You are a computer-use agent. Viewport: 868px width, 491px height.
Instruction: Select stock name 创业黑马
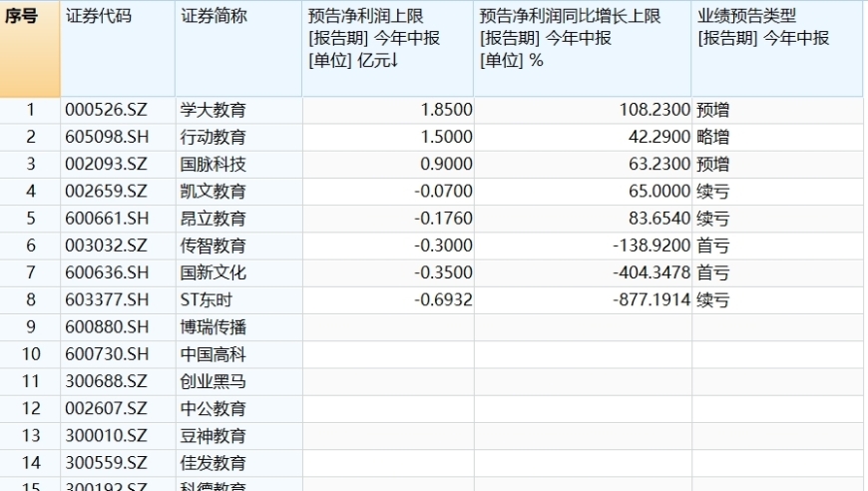[x=214, y=381]
